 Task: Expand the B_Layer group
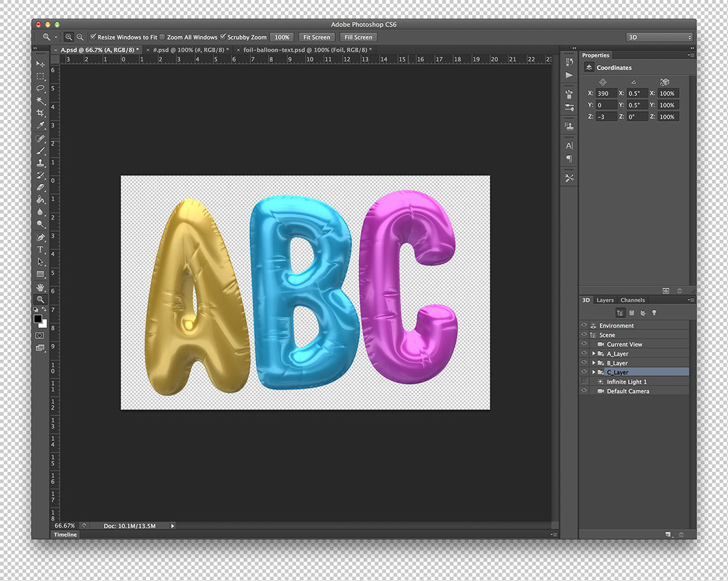(x=594, y=363)
